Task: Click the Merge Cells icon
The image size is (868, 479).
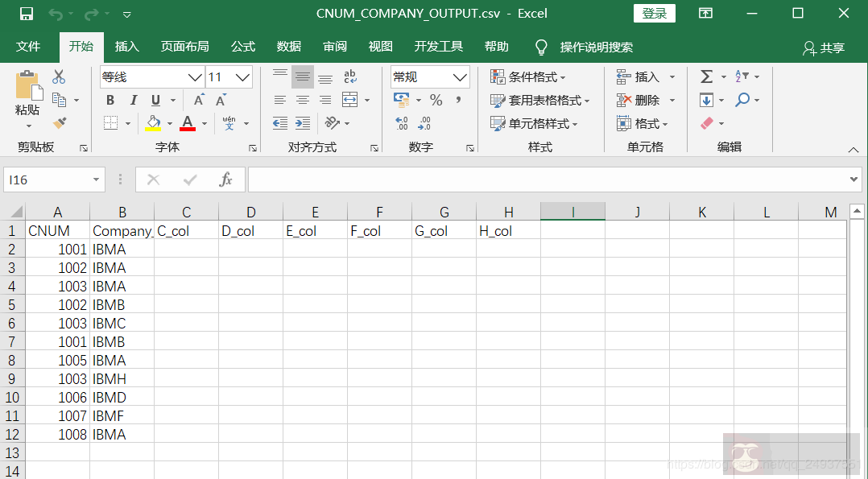Action: [349, 99]
